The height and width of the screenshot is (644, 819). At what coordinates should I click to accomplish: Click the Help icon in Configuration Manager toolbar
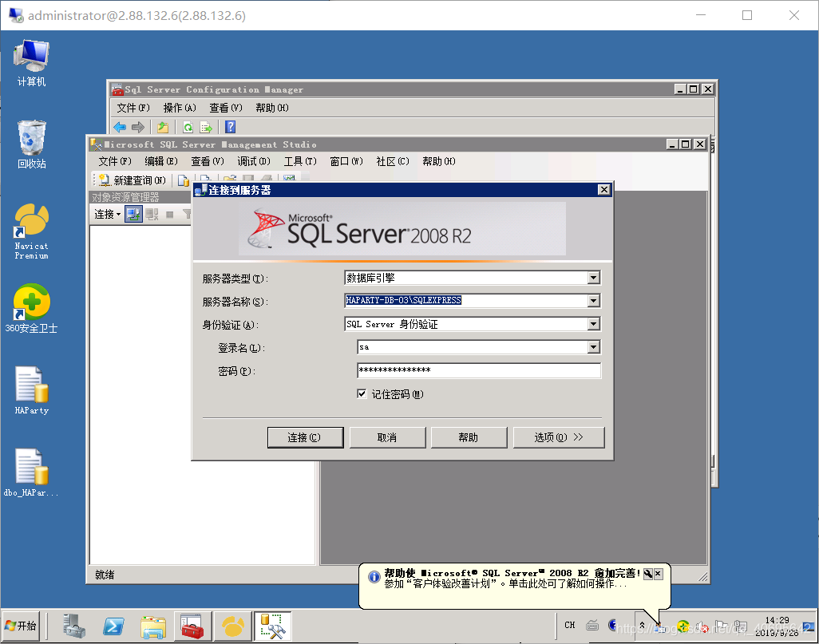(229, 126)
